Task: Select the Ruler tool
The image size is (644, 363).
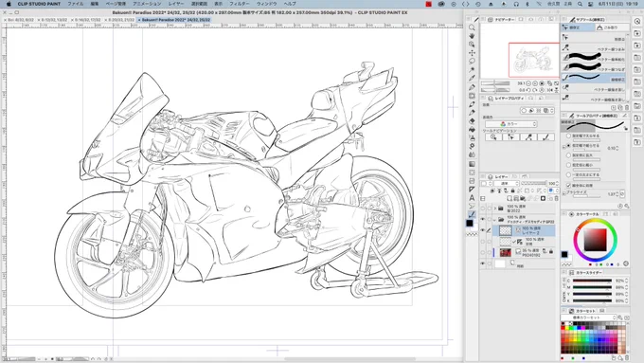Action: tap(472, 190)
